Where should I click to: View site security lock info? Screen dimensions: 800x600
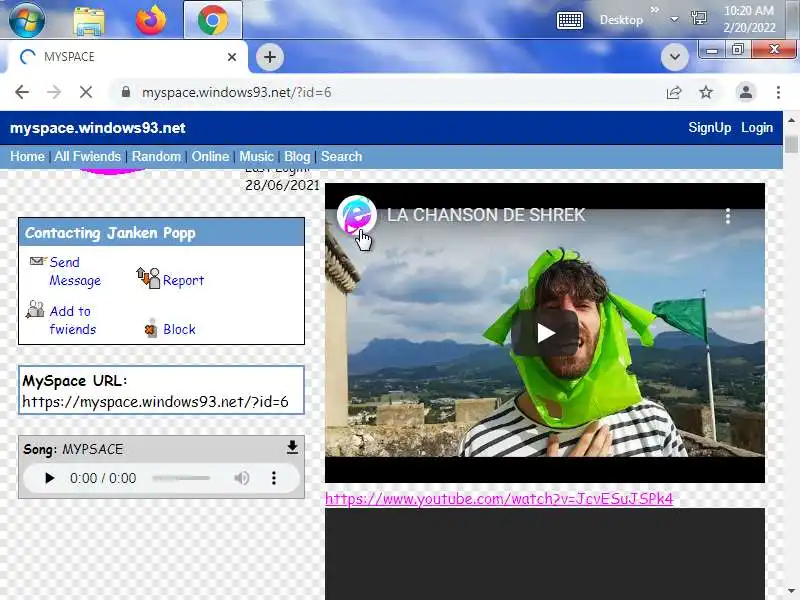pos(126,92)
